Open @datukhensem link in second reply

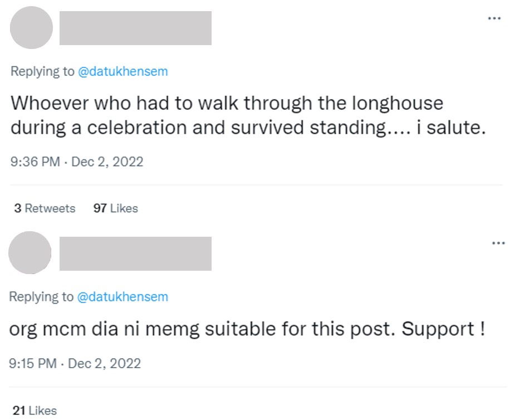123,297
